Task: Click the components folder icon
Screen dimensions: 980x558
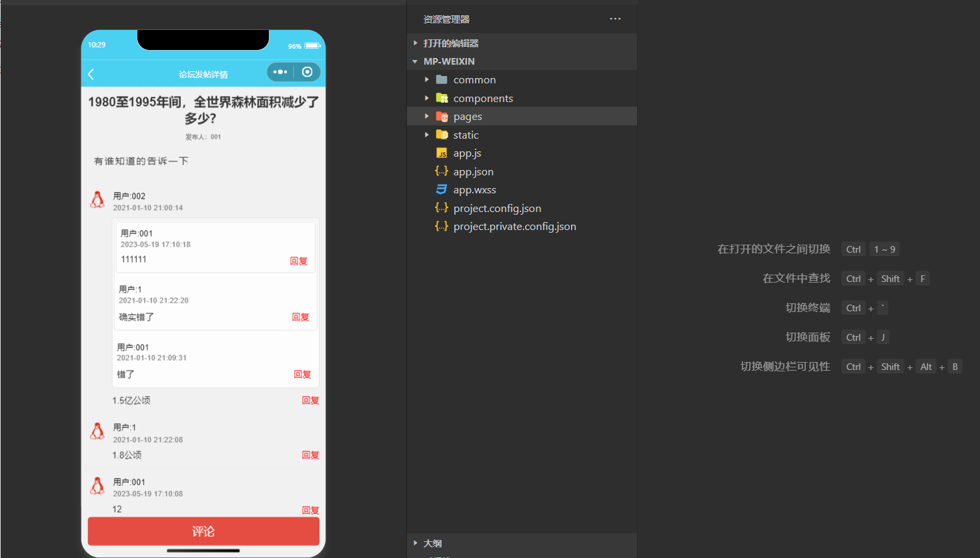Action: [x=442, y=98]
